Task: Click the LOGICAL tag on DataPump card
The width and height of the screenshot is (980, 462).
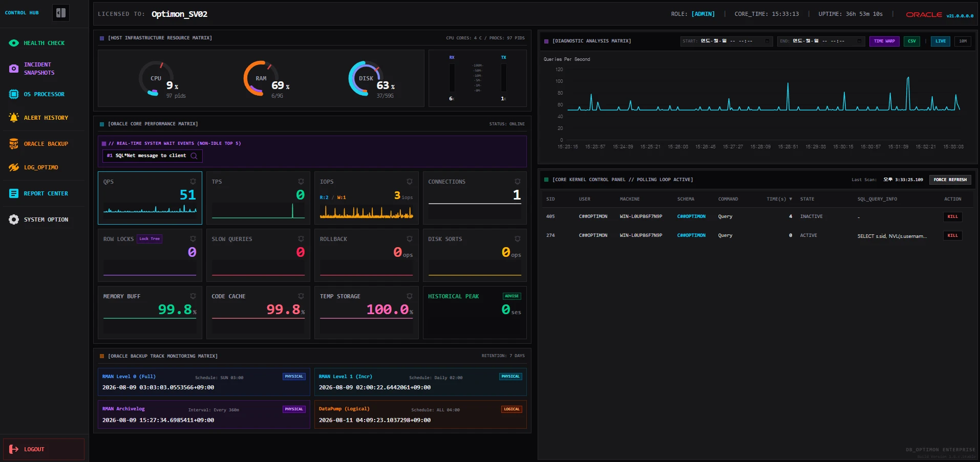Action: pyautogui.click(x=512, y=409)
